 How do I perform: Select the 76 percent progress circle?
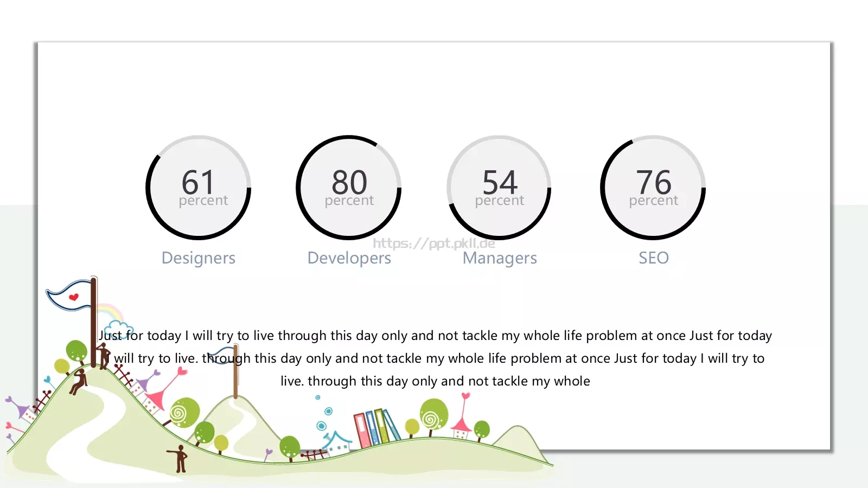click(x=653, y=188)
